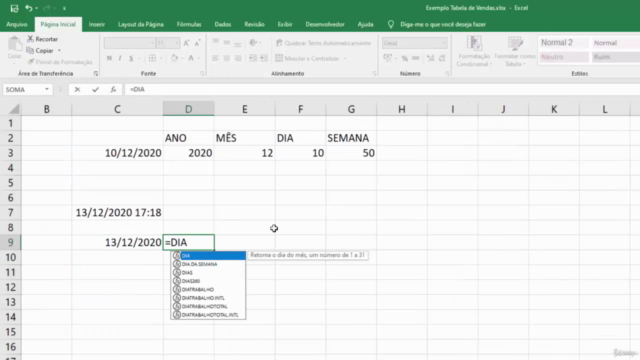
Task: Expand the Copiar dropdown arrow
Action: tap(59, 51)
